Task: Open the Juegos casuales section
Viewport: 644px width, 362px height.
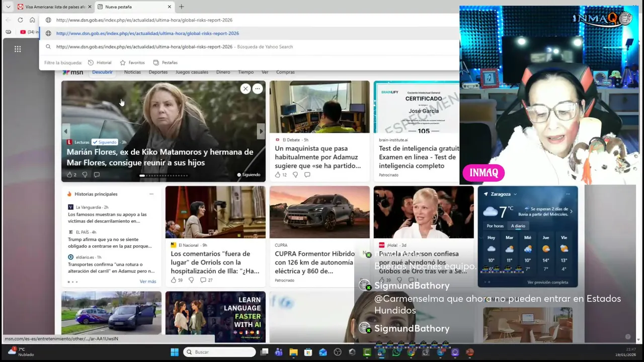Action: 192,72
